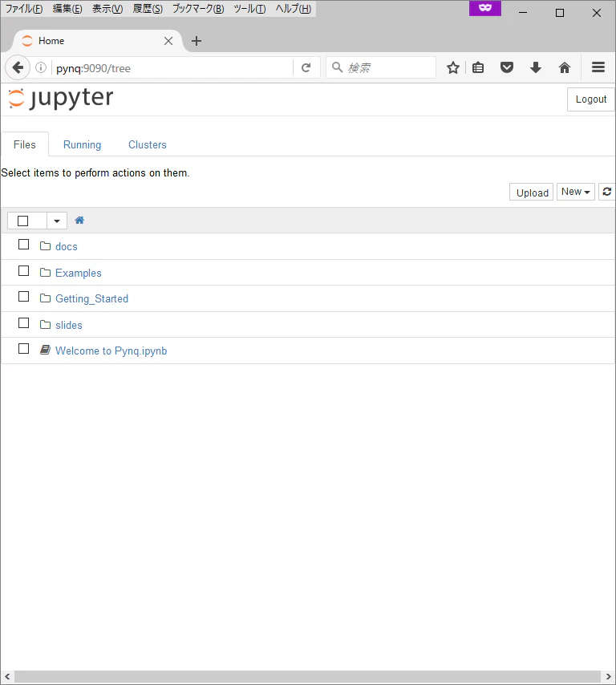Open the ブックマーク(B) menu

(x=198, y=9)
